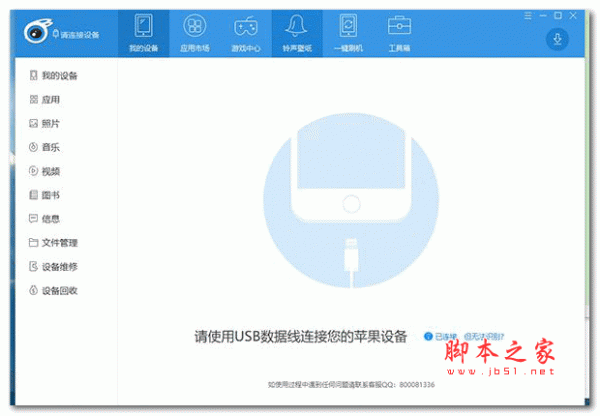Switch to the 应用市场 app market tab
The width and height of the screenshot is (600, 416).
(x=195, y=34)
